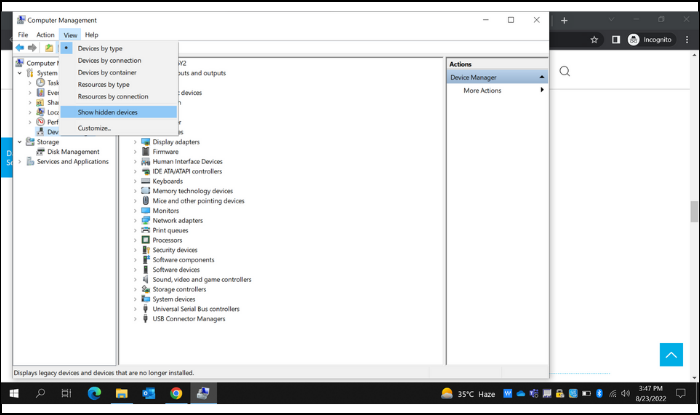Open the Help menu
The width and height of the screenshot is (700, 415).
pyautogui.click(x=92, y=35)
